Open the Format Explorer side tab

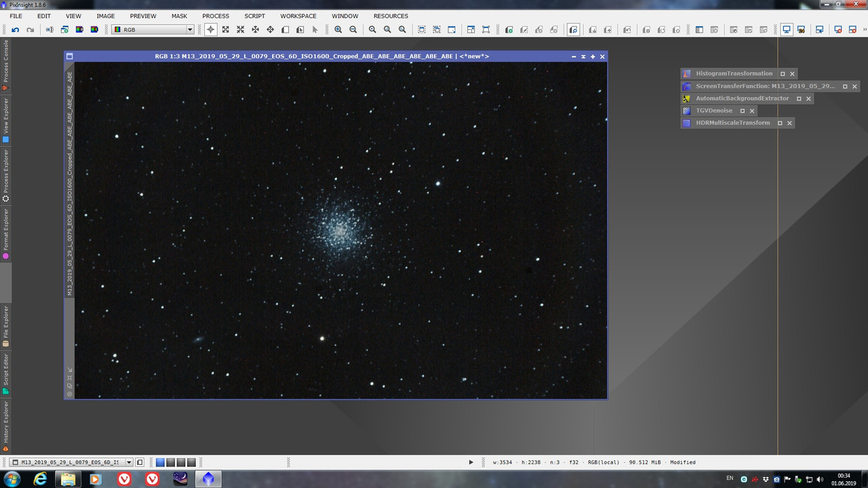point(5,234)
